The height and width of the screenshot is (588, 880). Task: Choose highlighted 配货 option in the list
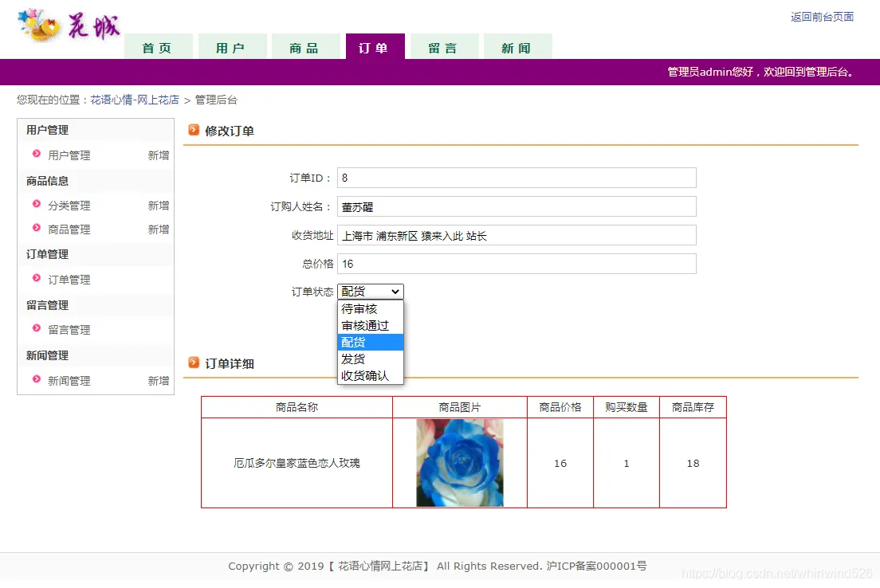coord(371,343)
